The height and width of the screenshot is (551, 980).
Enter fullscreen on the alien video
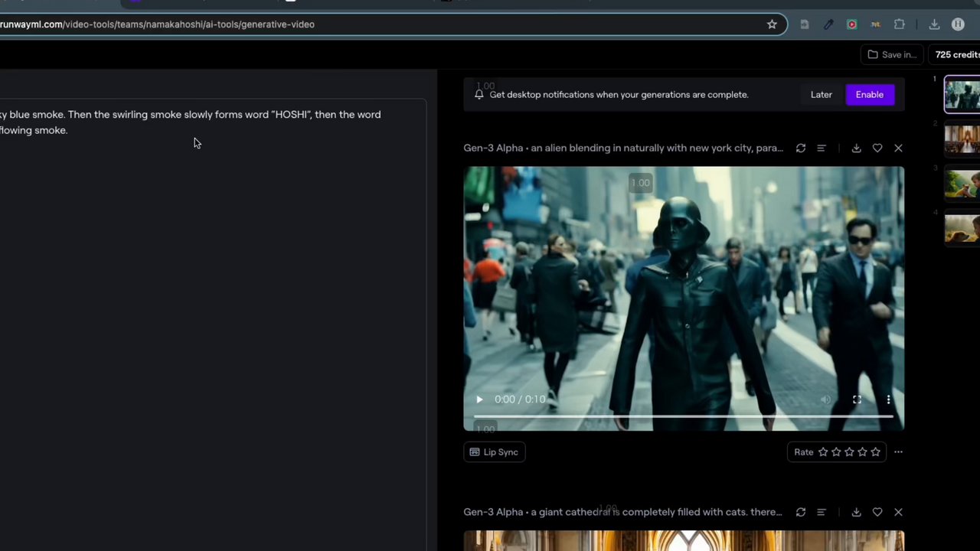[857, 399]
